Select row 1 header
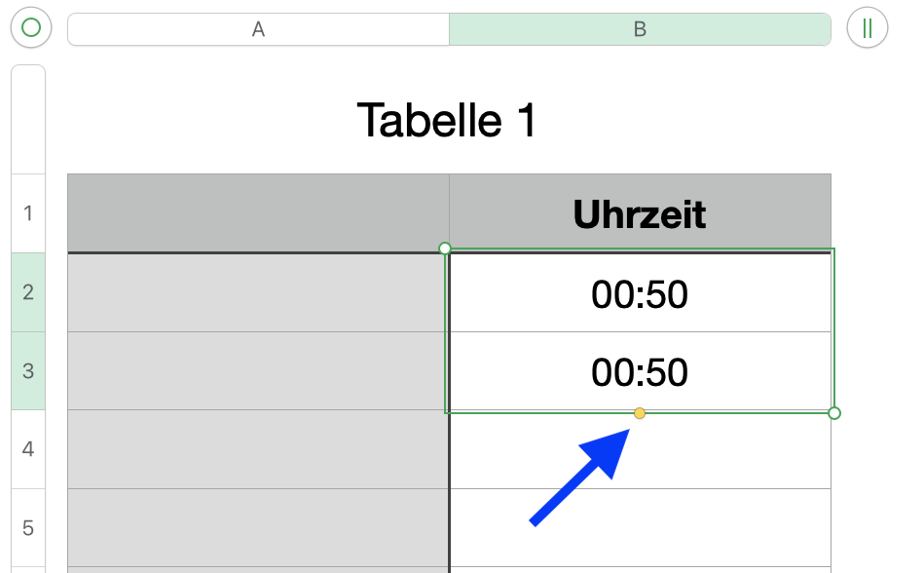Viewport: 924px width, 573px height. [27, 213]
